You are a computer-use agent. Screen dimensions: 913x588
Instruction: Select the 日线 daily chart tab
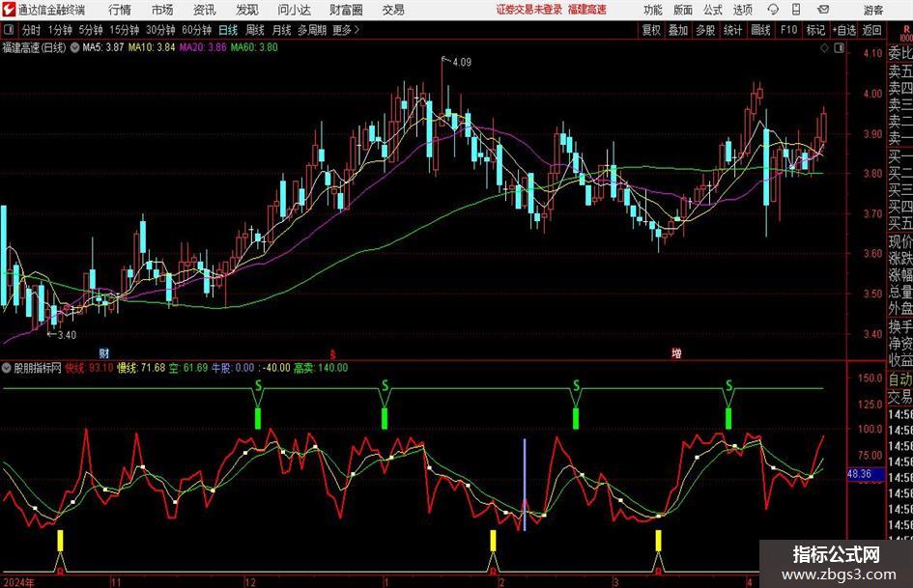point(228,30)
